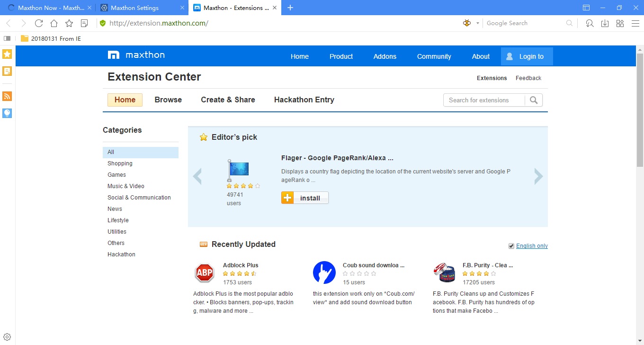Toggle the sidebar visibility button below back arrow
This screenshot has width=644, height=345.
click(x=7, y=38)
